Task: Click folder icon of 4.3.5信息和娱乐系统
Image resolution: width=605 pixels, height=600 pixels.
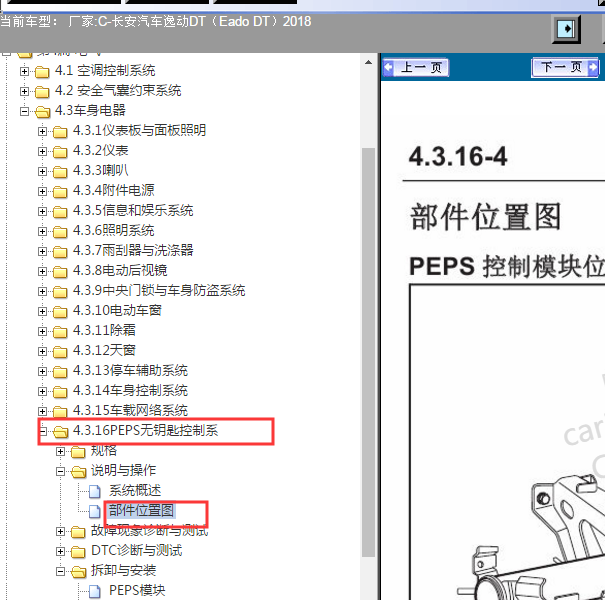Action: 60,212
